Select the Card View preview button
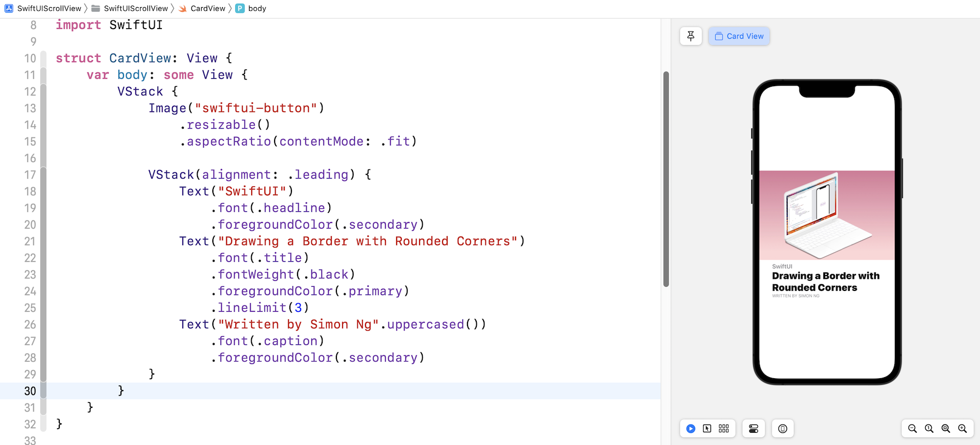This screenshot has height=445, width=980. coord(739,36)
